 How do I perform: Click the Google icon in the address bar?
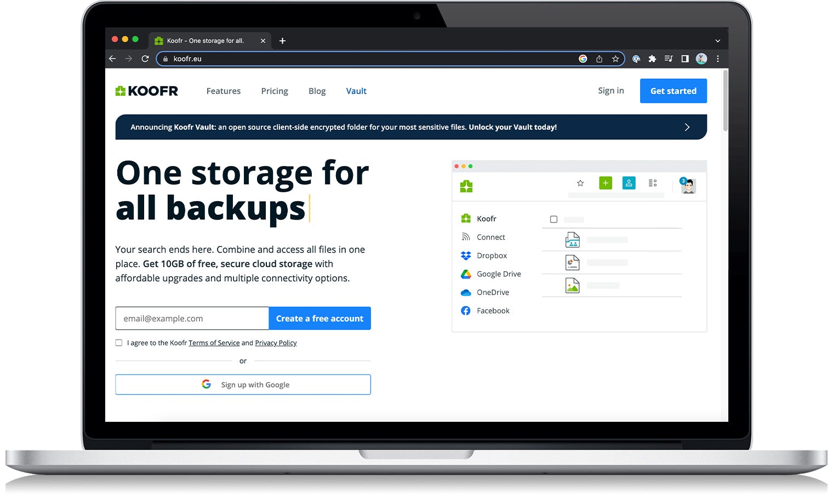point(583,59)
